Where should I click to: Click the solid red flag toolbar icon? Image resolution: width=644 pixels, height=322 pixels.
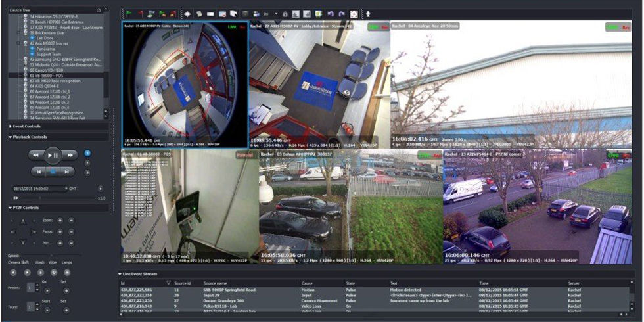[139, 14]
